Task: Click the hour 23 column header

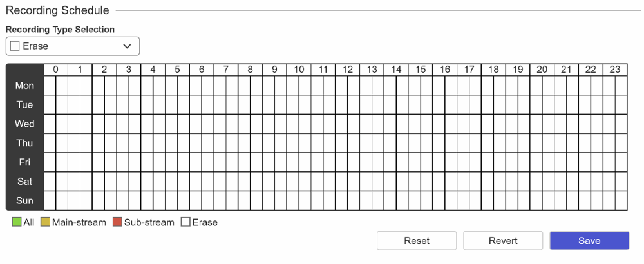Action: 615,70
